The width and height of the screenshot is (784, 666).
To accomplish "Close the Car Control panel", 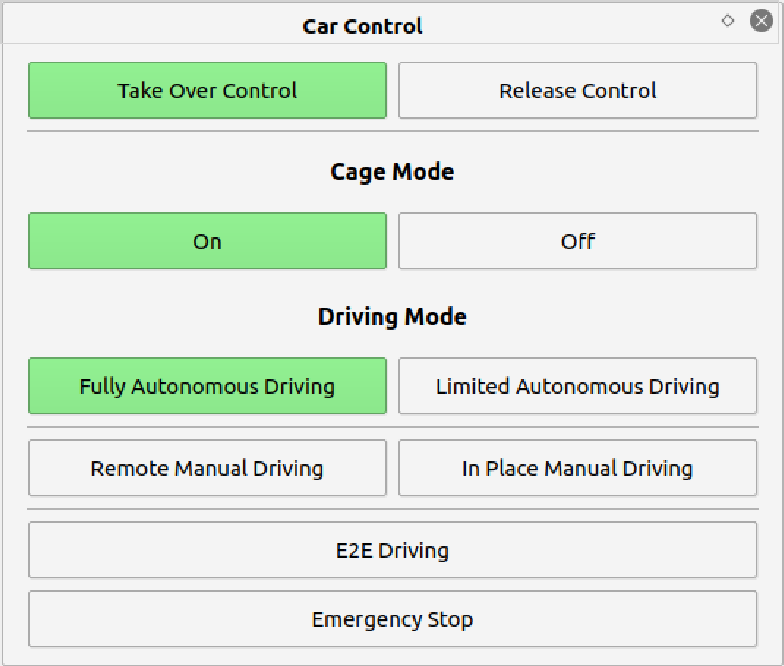I will click(761, 21).
